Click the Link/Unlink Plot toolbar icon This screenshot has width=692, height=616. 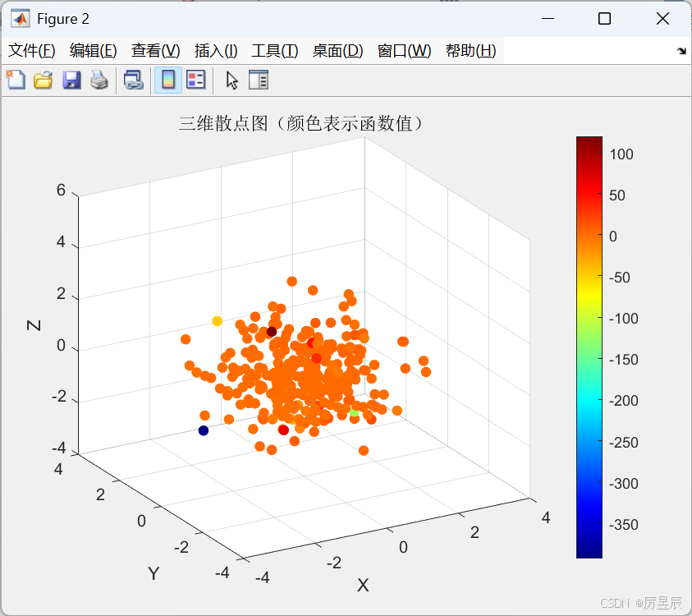click(133, 80)
